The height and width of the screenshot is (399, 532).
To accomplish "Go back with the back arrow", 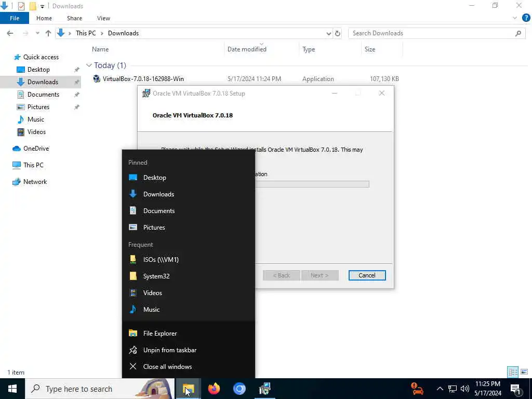I will pyautogui.click(x=10, y=33).
